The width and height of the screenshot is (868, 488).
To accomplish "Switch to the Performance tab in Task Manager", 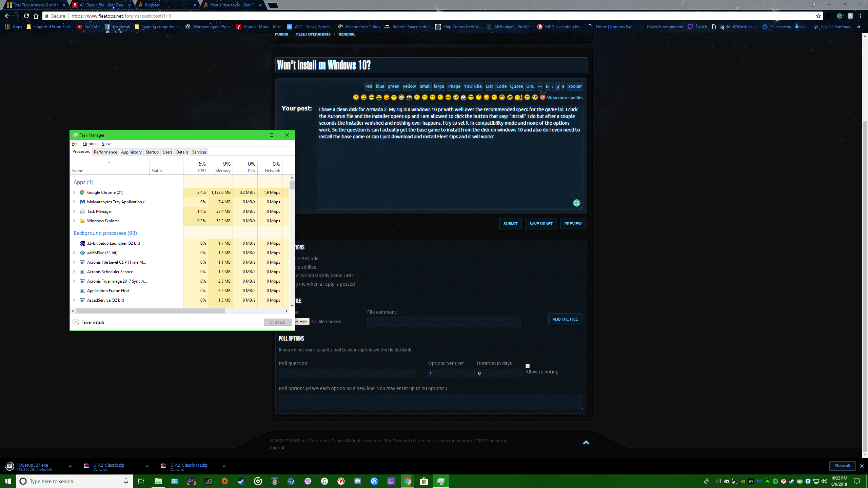I will pyautogui.click(x=105, y=152).
